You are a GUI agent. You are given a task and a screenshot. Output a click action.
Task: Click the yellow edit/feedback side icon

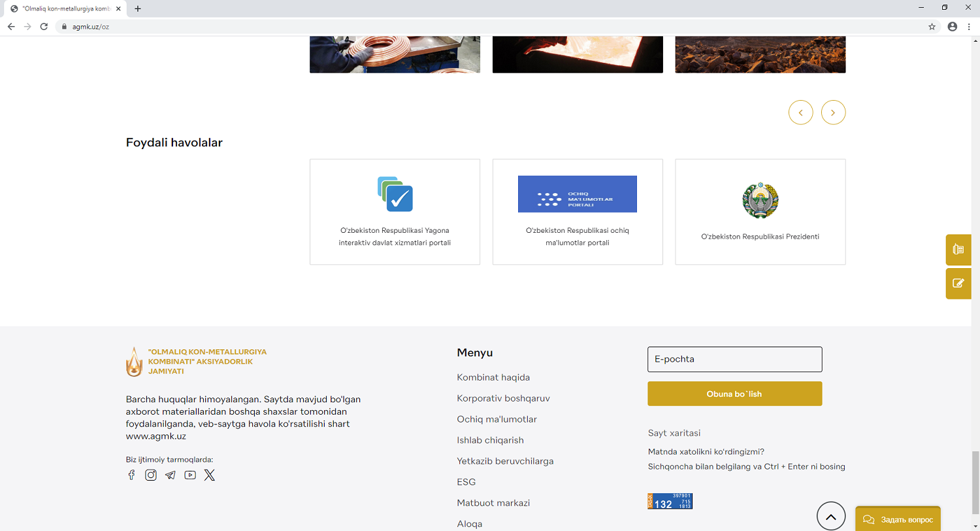click(x=958, y=283)
